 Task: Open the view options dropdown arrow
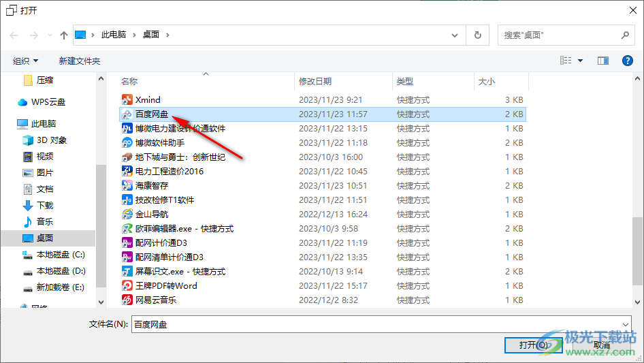click(x=580, y=61)
